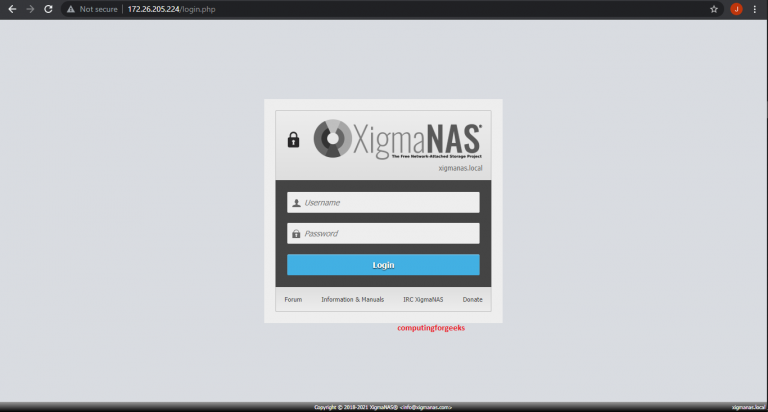
Task: Click the blue Login button
Action: tap(383, 265)
